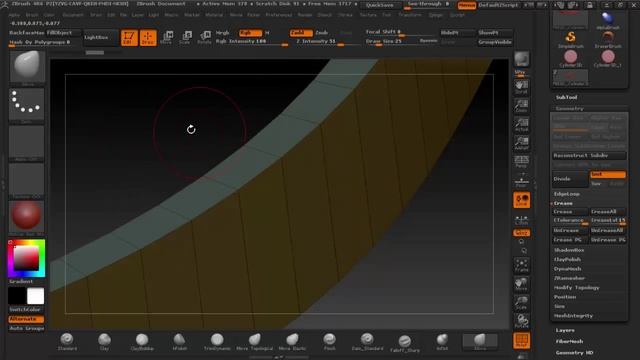Activate Draw mode button
The height and width of the screenshot is (360, 640).
coord(148,38)
